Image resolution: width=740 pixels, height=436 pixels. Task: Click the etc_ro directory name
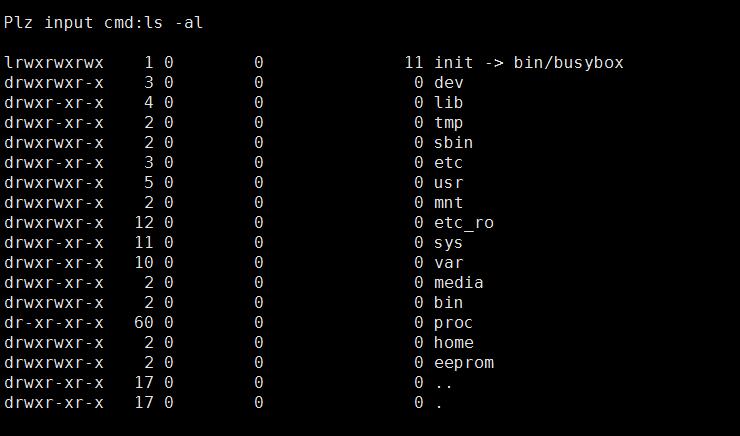click(x=463, y=223)
